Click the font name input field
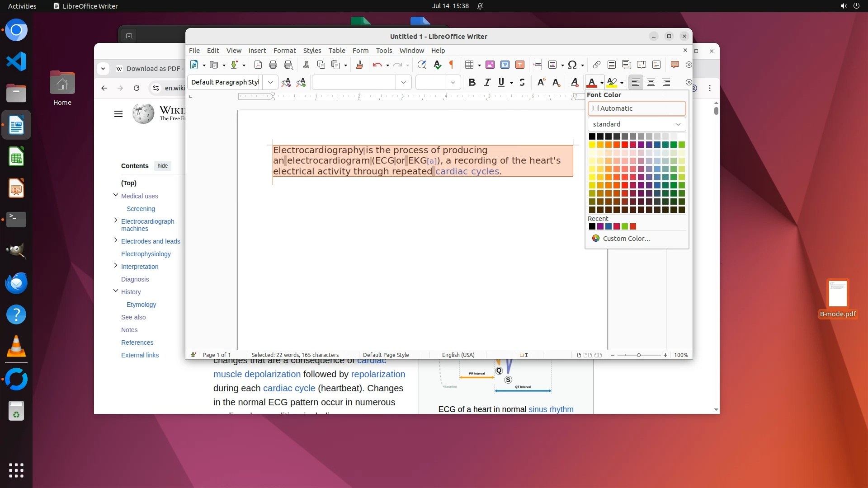The width and height of the screenshot is (868, 488). click(354, 82)
